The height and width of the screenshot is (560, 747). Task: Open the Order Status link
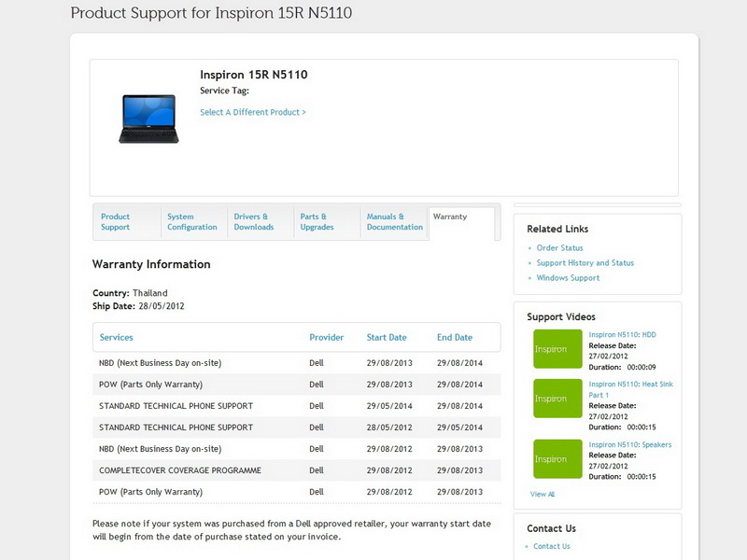(559, 247)
